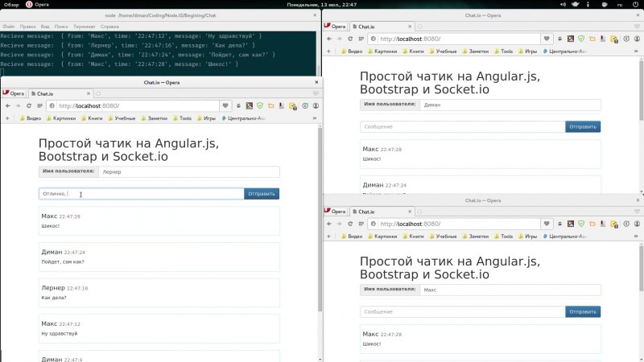
Task: Open Терминал menu in the terminal window
Action: [85, 27]
